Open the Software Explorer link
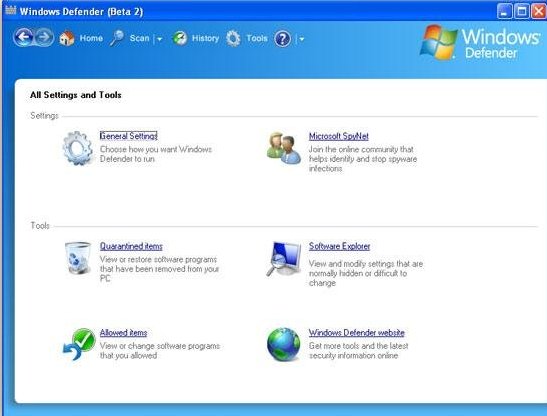Screen dimensions: 547x416 click(339, 246)
